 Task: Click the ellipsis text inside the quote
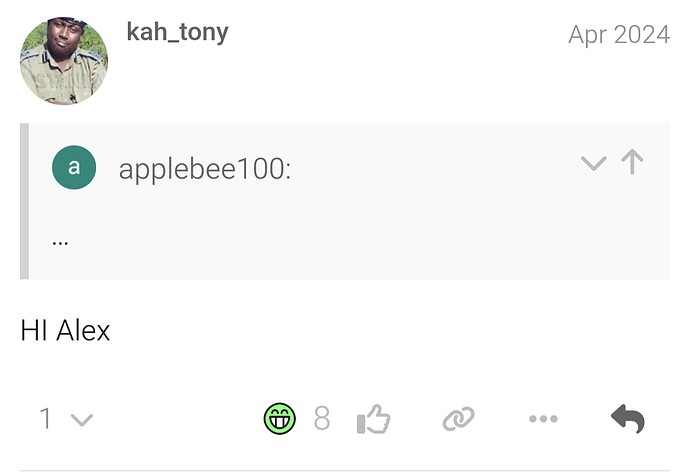(x=59, y=241)
